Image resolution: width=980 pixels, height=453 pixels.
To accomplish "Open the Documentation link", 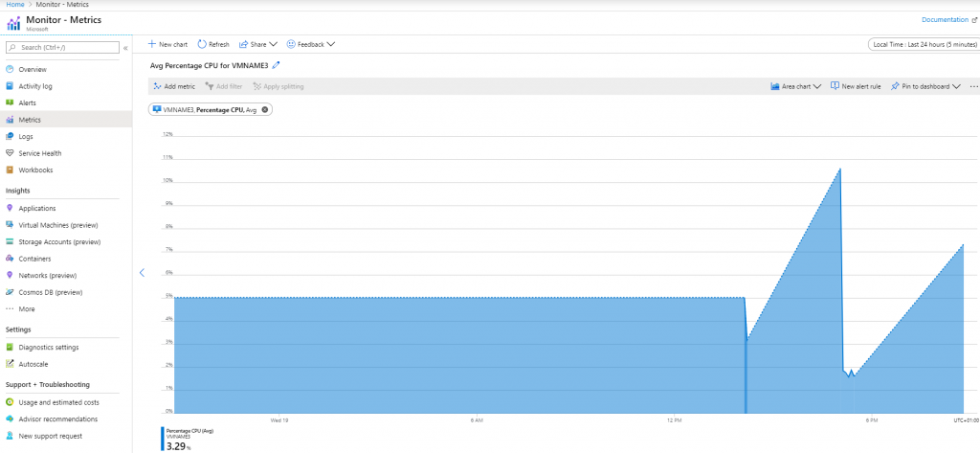I will [x=948, y=20].
